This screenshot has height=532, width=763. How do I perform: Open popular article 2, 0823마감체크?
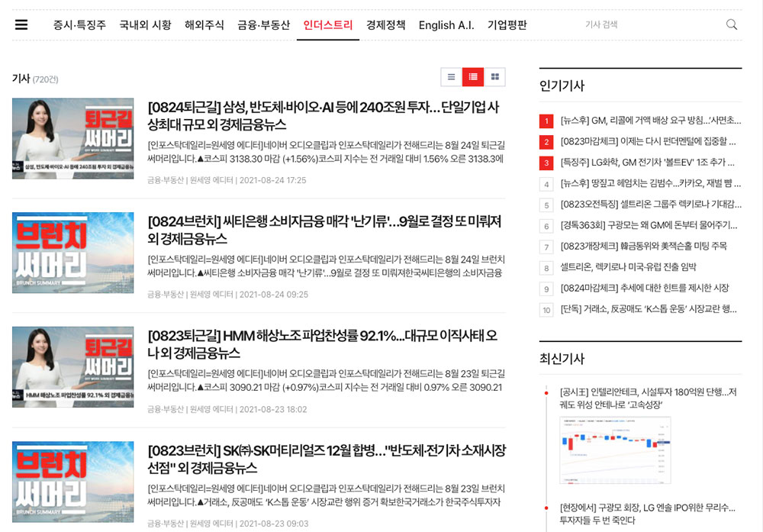(648, 142)
